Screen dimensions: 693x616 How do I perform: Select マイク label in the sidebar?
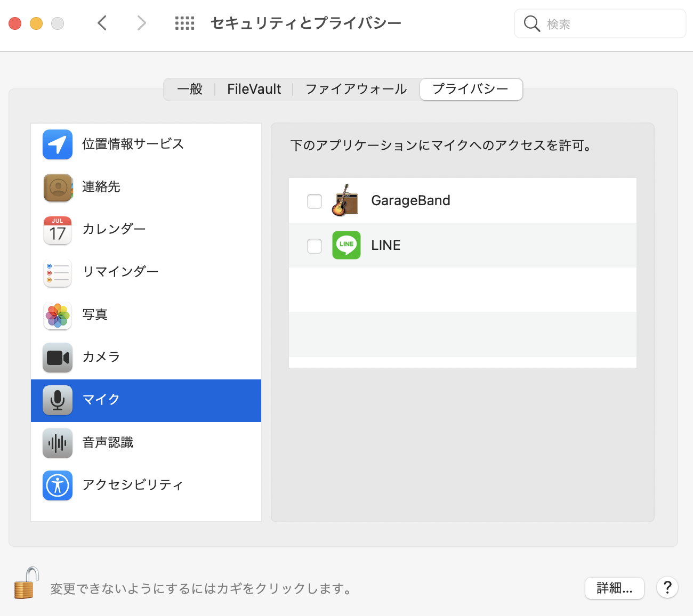[101, 400]
